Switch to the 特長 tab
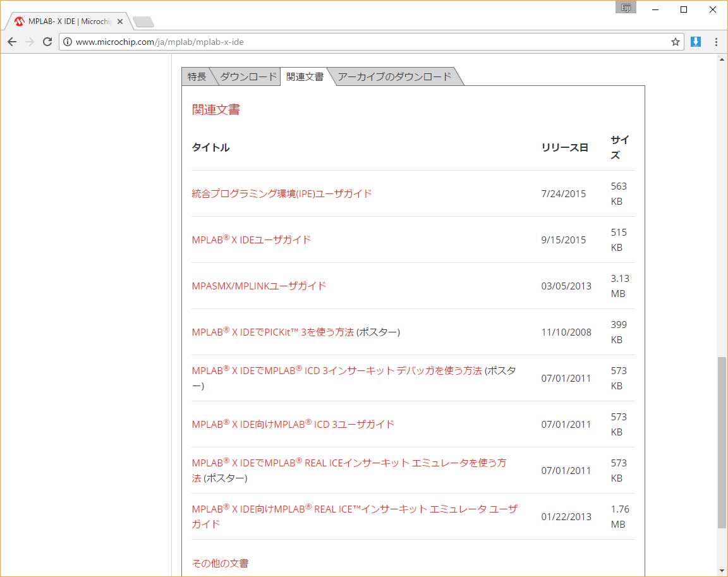 pos(197,76)
